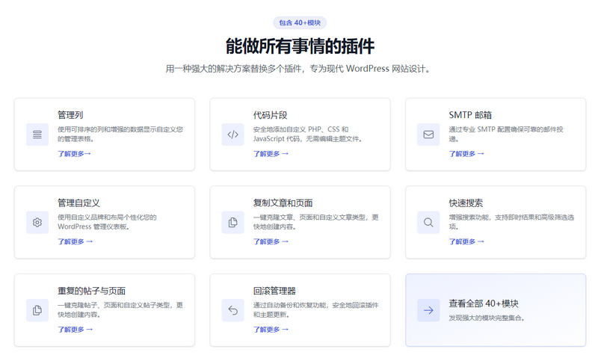598x364 pixels.
Task: Click the 管理自定义 card title
Action: 78,203
